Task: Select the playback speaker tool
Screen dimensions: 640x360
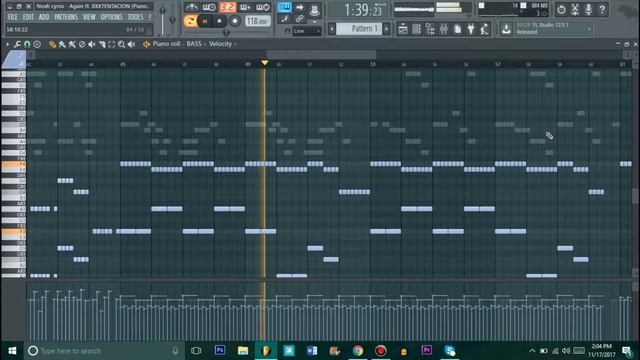Action: [x=131, y=44]
